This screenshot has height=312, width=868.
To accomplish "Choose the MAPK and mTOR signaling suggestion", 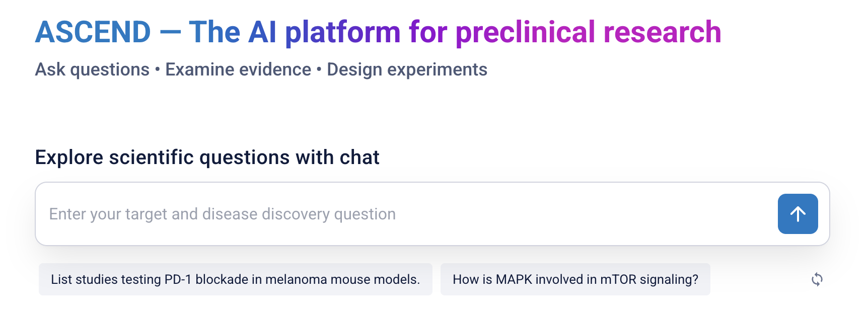I will pyautogui.click(x=575, y=279).
